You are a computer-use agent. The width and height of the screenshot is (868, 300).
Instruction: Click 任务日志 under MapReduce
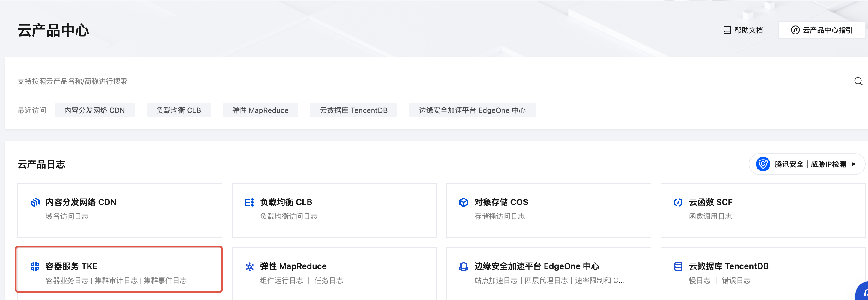[x=328, y=281]
